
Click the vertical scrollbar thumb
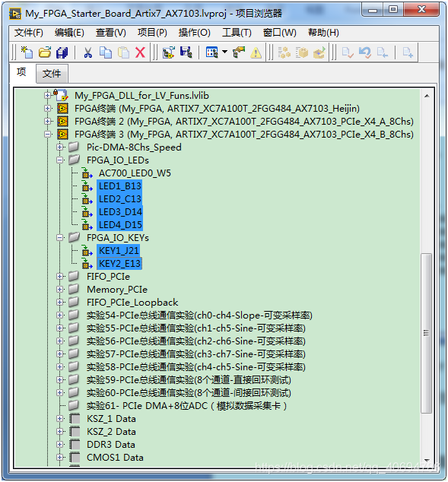(426, 333)
